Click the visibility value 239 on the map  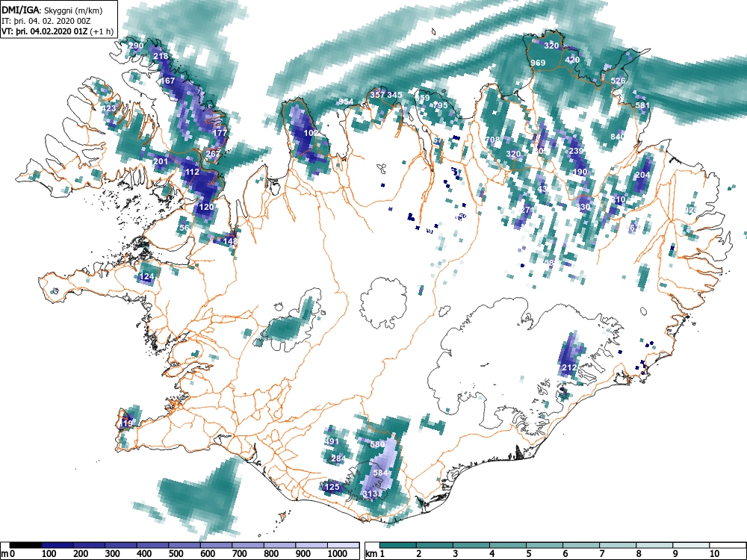coord(576,151)
